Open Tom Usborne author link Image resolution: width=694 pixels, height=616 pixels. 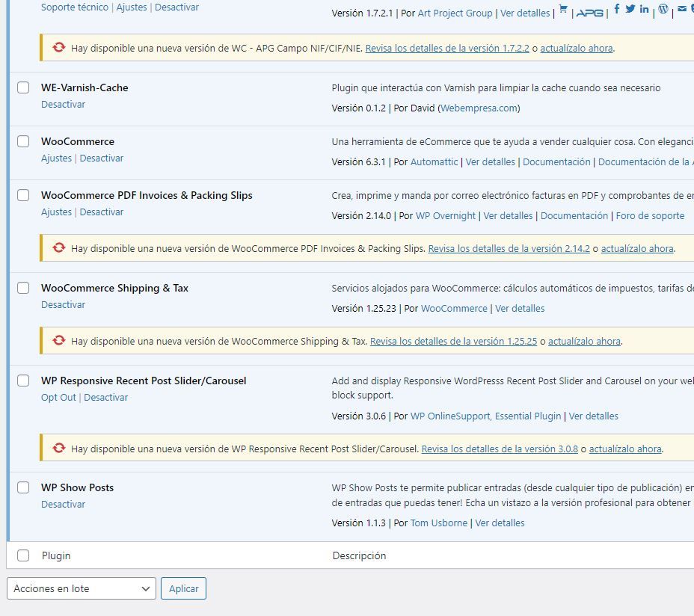[x=439, y=523]
